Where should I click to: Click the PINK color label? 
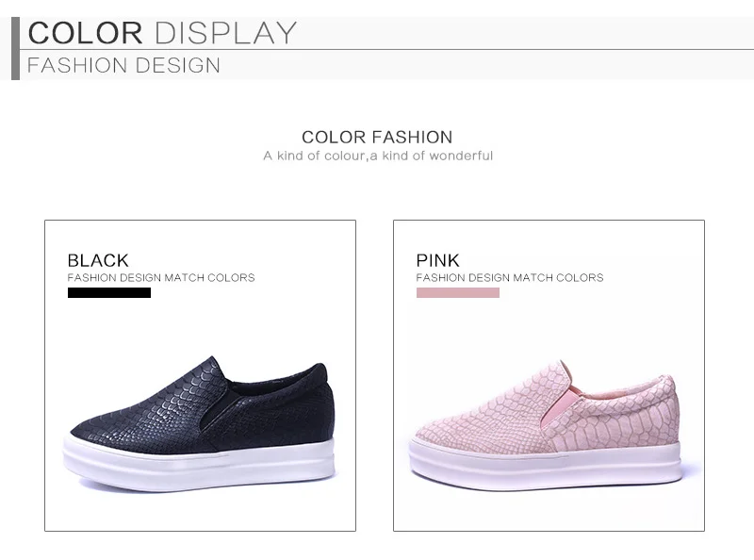click(437, 260)
